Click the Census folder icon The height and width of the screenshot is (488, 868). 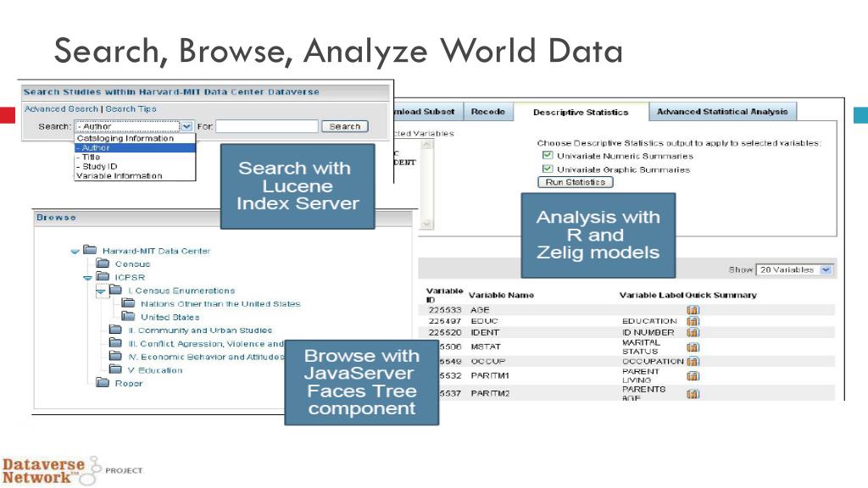pos(103,263)
